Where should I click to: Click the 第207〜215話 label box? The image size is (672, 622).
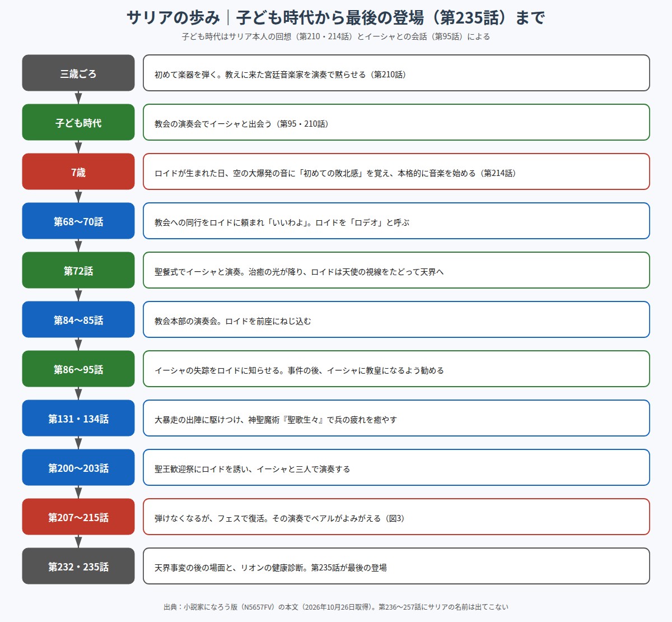(78, 517)
